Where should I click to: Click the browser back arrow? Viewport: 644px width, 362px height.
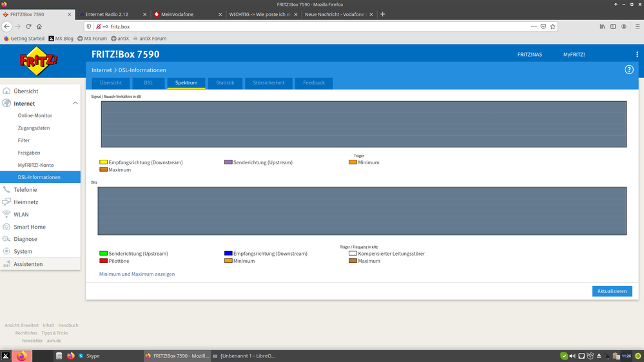click(6, 26)
